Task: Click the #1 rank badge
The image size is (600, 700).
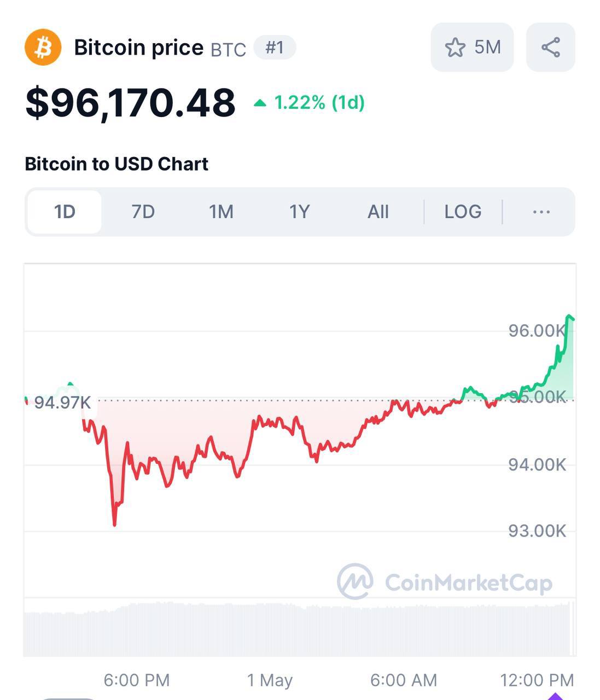Action: (275, 48)
